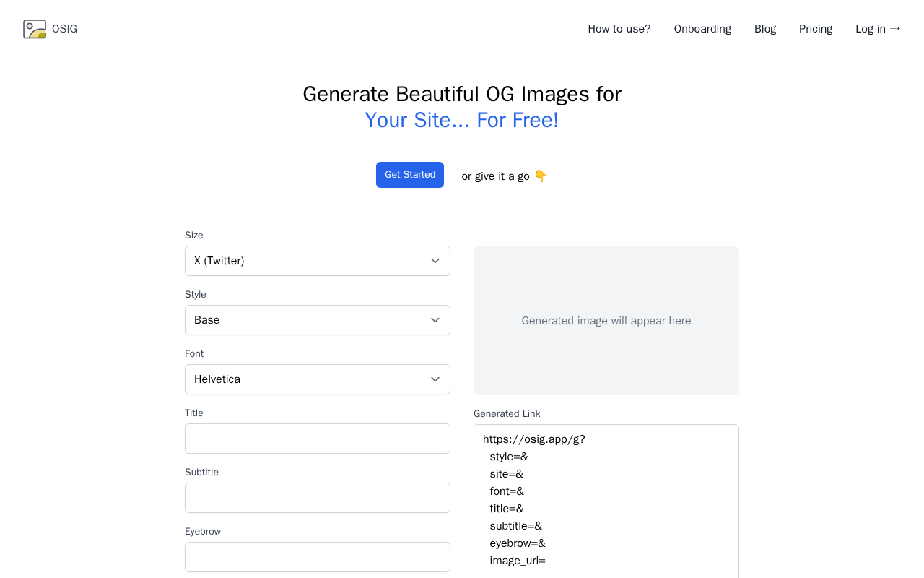Click the generated image preview placeholder

click(606, 321)
